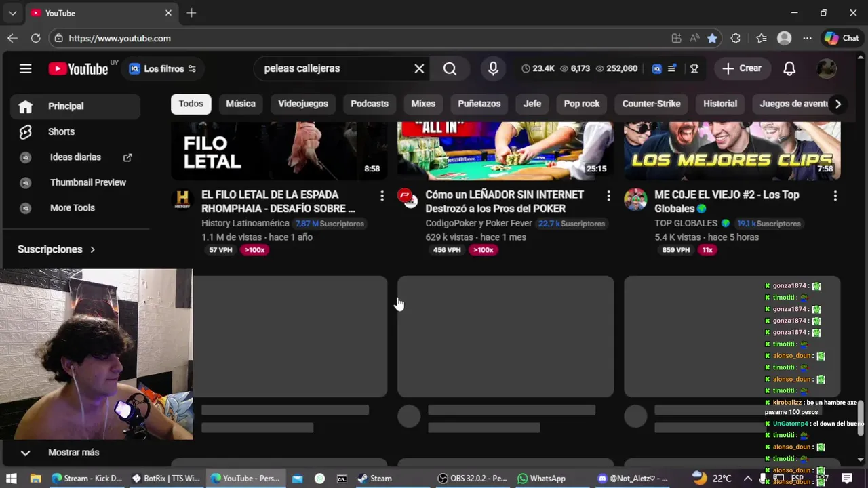Select Principal in the sidebar
The width and height of the screenshot is (868, 488).
pyautogui.click(x=75, y=106)
